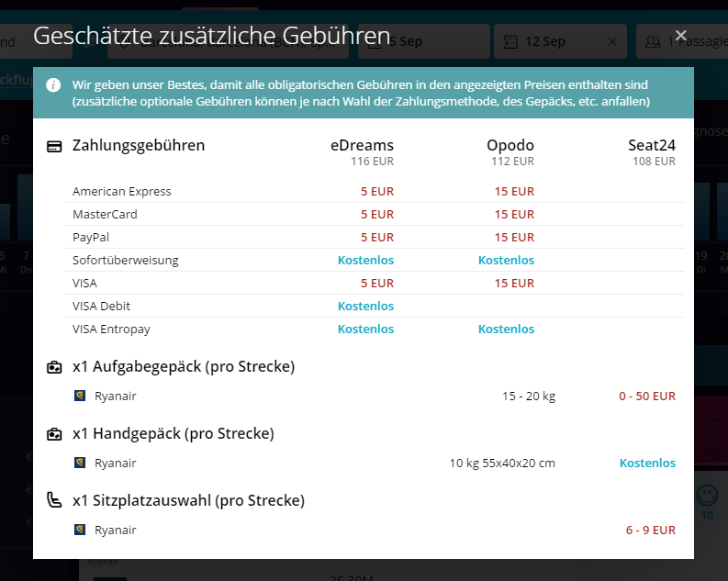Select the Opodo column header
The height and width of the screenshot is (581, 728).
510,145
